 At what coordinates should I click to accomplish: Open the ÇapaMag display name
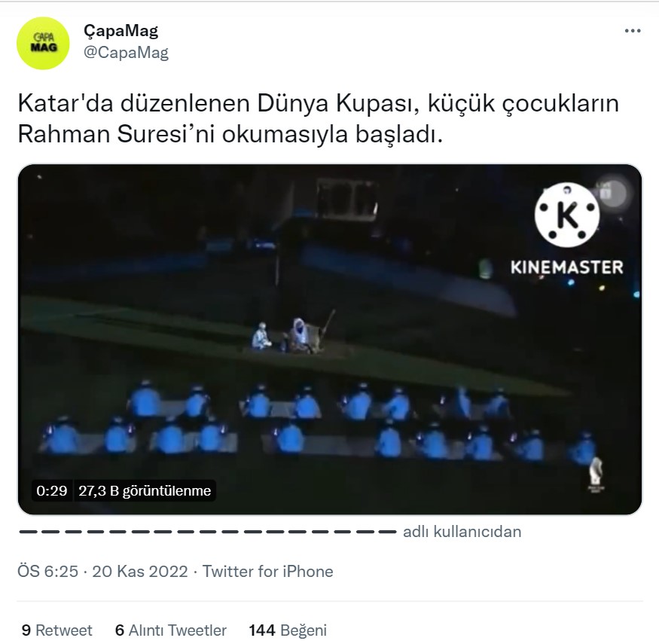coord(121,31)
